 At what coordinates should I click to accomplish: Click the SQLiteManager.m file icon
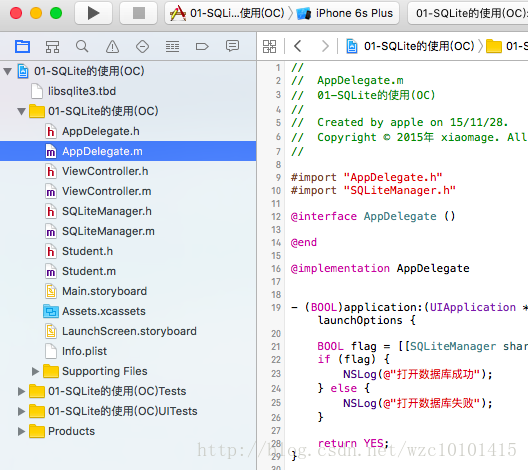coord(51,232)
